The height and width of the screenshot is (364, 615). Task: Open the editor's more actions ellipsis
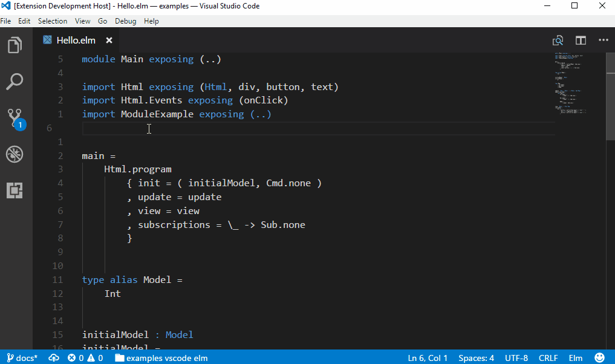point(604,40)
